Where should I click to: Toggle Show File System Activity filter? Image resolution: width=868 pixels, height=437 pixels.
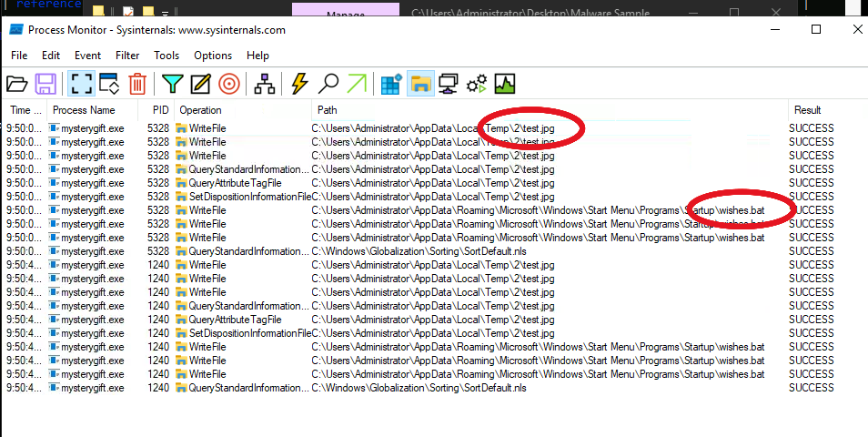coord(419,84)
